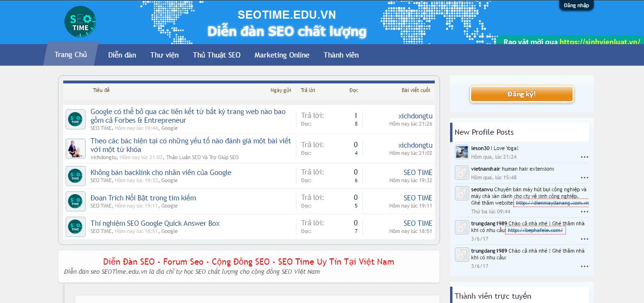Click seotanvu's profile avatar
Image resolution: width=644 pixels, height=303 pixels.
tap(462, 193)
